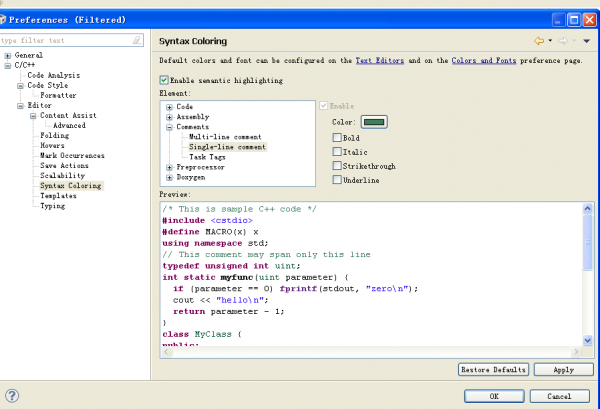The width and height of the screenshot is (600, 409).
Task: Open the green Color picker swatch
Action: 374,122
